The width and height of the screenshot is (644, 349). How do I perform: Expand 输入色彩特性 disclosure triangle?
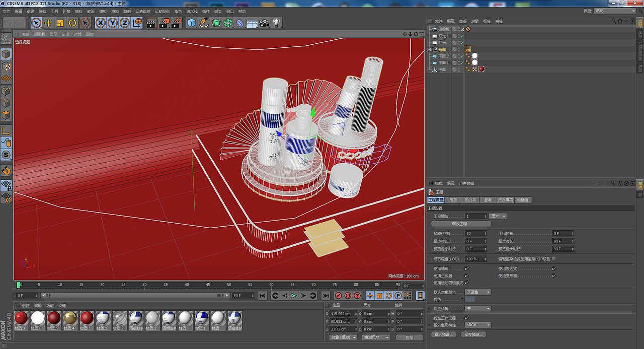tap(429, 325)
